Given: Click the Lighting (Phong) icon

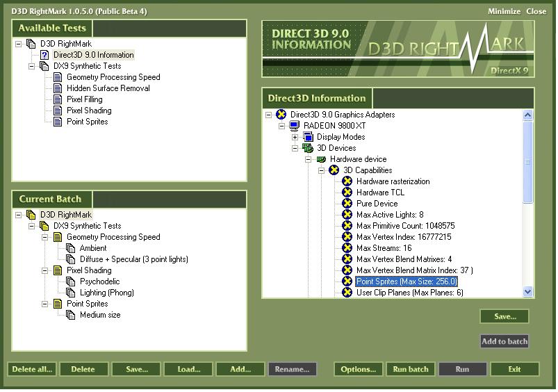Looking at the screenshot, I should [70, 293].
